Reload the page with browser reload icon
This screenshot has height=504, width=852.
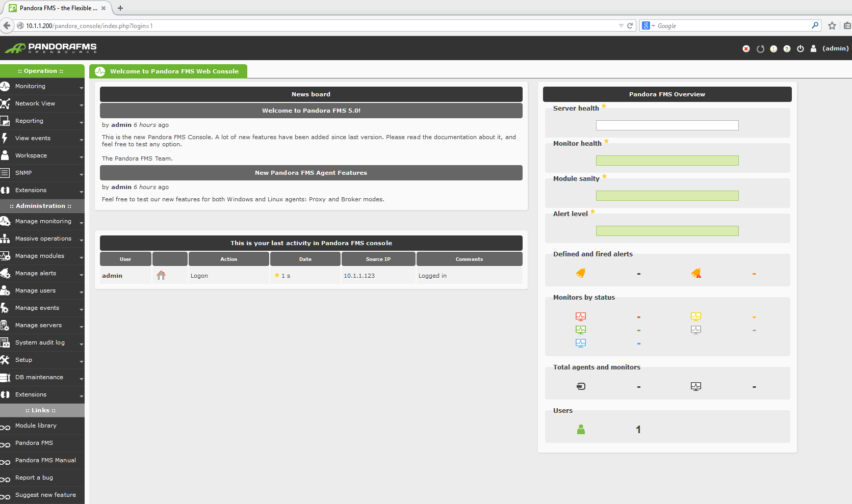pos(630,25)
